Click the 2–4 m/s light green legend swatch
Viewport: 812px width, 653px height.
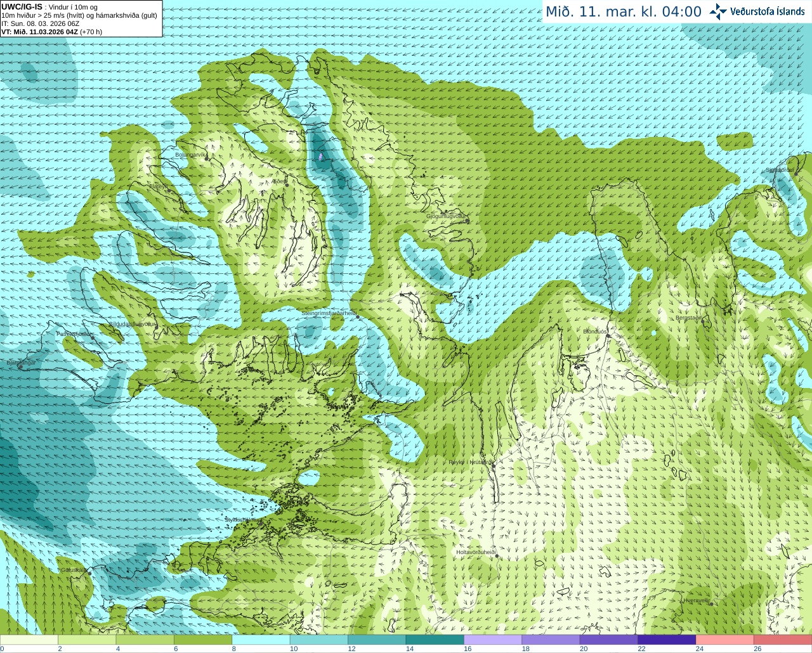pos(87,640)
